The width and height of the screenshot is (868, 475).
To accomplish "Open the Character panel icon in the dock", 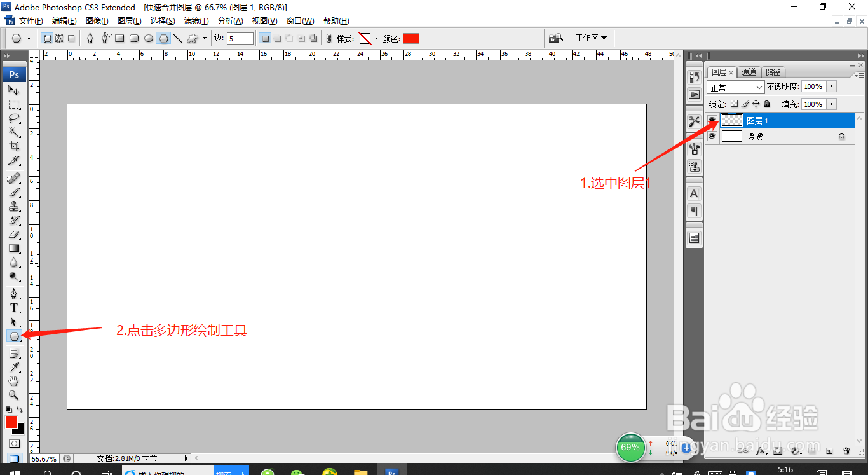I will coord(694,193).
